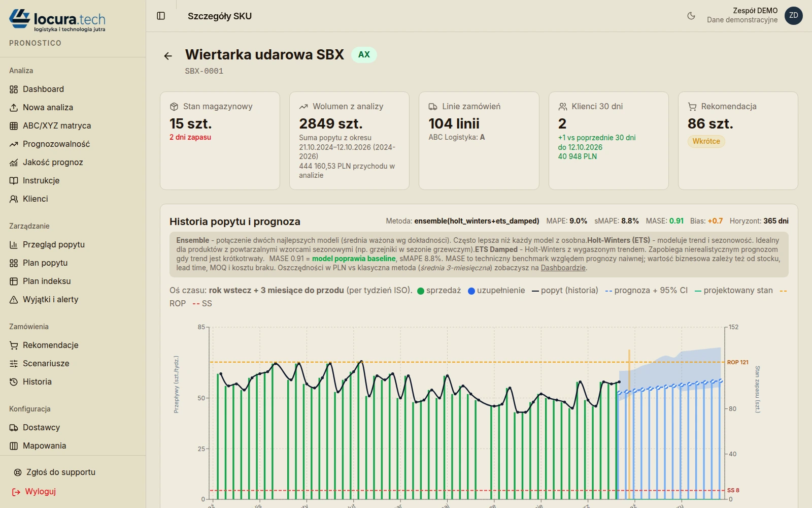Click the '2 dni zapasu' warning text

pos(190,137)
